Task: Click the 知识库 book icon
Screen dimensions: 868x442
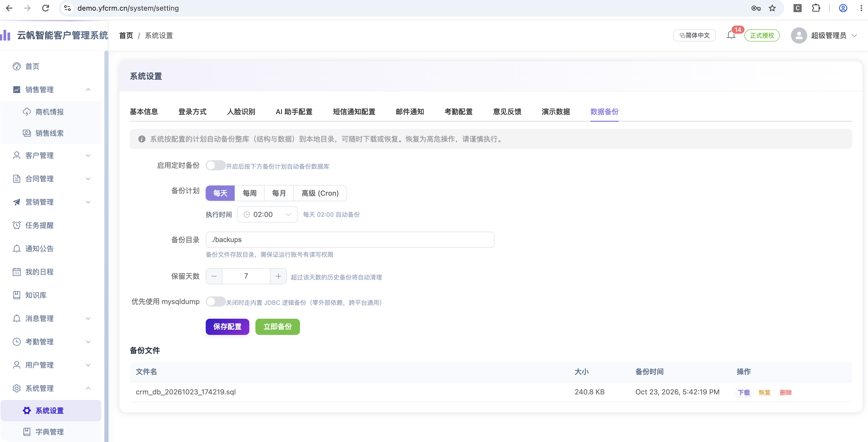Action: [17, 295]
